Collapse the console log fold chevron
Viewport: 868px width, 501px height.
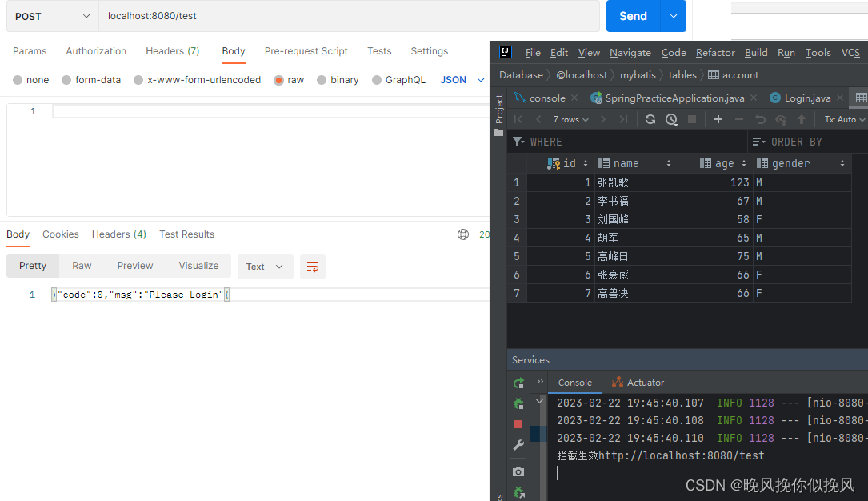tap(540, 401)
